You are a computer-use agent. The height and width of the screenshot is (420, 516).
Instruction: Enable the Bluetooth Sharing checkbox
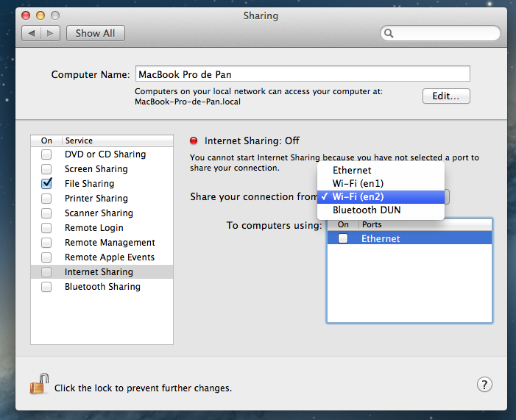[x=46, y=287]
